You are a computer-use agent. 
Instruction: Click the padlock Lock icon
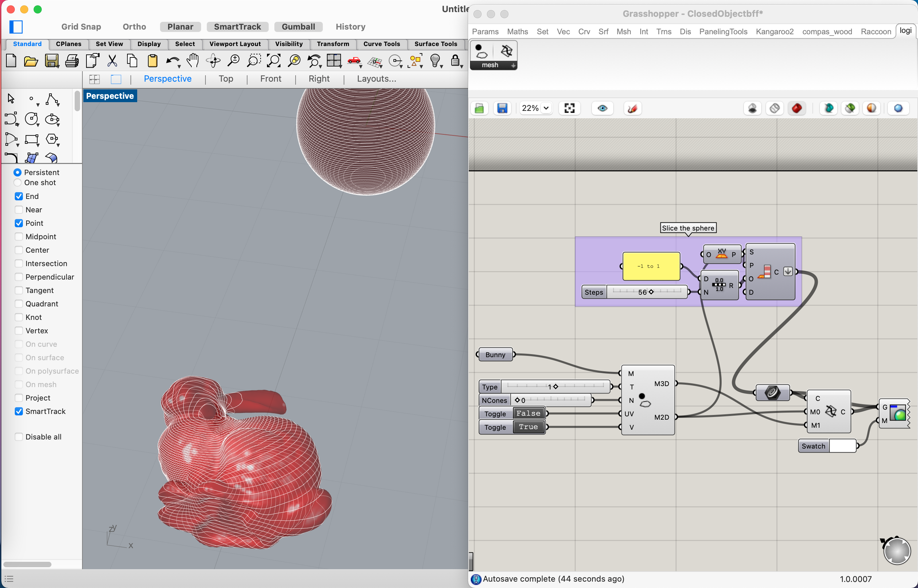click(455, 60)
